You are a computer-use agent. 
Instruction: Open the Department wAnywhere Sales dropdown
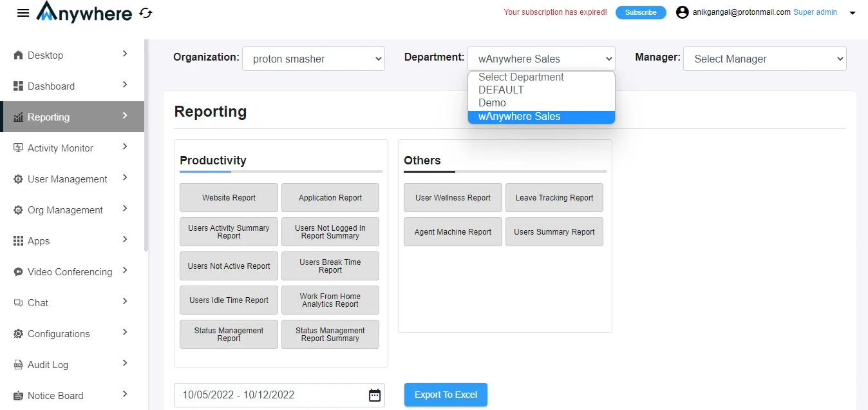click(x=542, y=59)
